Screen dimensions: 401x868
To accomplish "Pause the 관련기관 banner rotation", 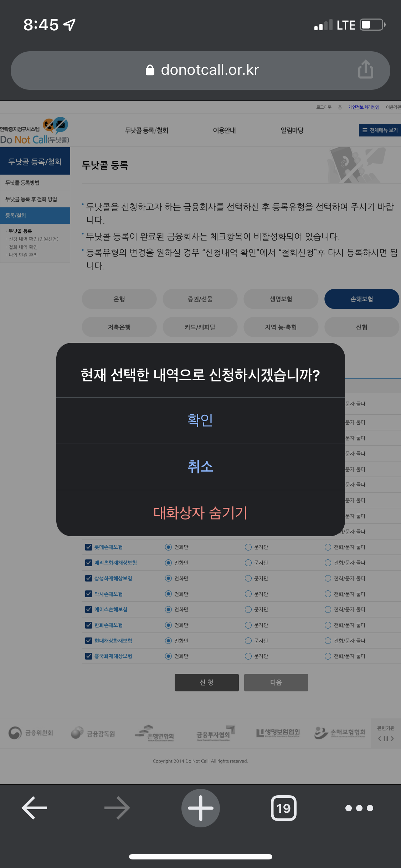I will 386,739.
